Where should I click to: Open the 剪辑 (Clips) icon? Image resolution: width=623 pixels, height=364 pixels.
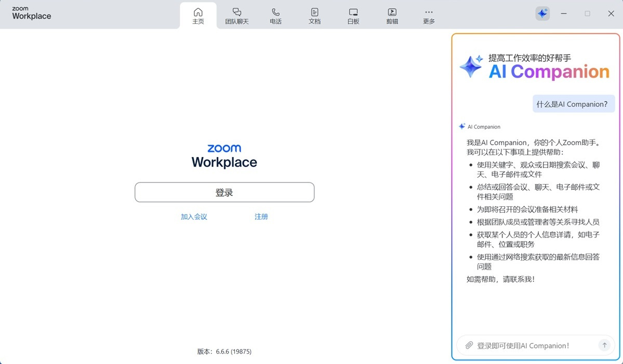pyautogui.click(x=392, y=15)
